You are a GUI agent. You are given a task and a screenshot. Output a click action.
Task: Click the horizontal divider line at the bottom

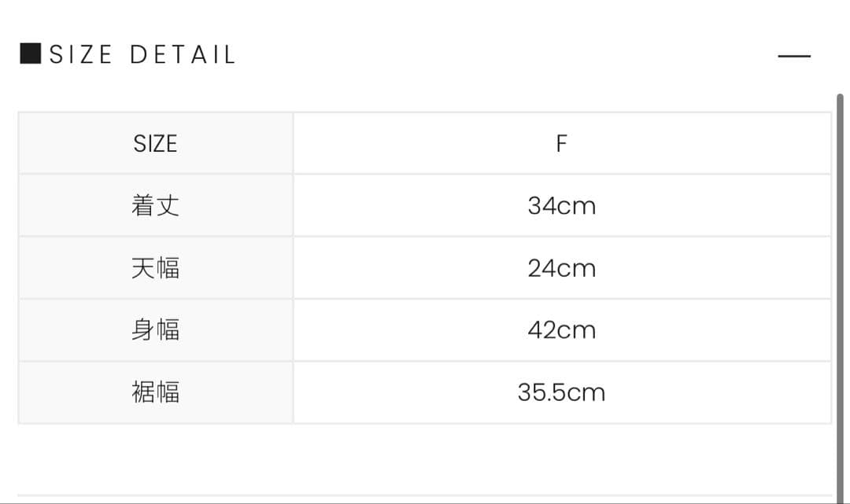click(425, 495)
